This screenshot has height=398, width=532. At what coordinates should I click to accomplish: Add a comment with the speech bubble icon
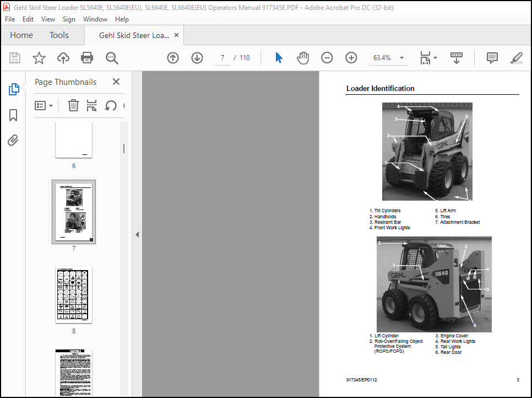[492, 58]
